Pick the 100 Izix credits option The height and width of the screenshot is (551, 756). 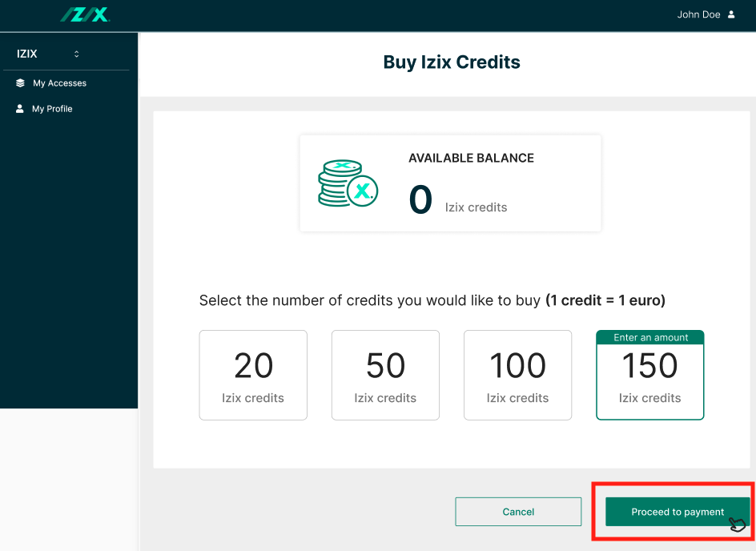517,375
